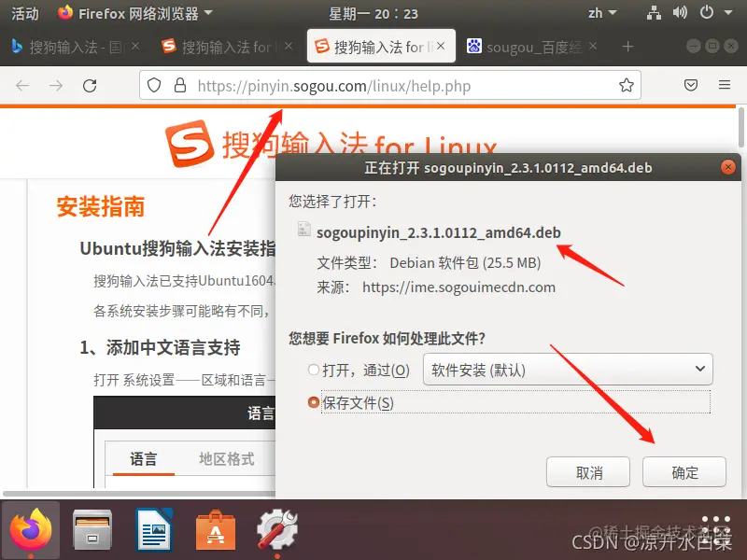Click the volume speaker icon

pos(680,12)
